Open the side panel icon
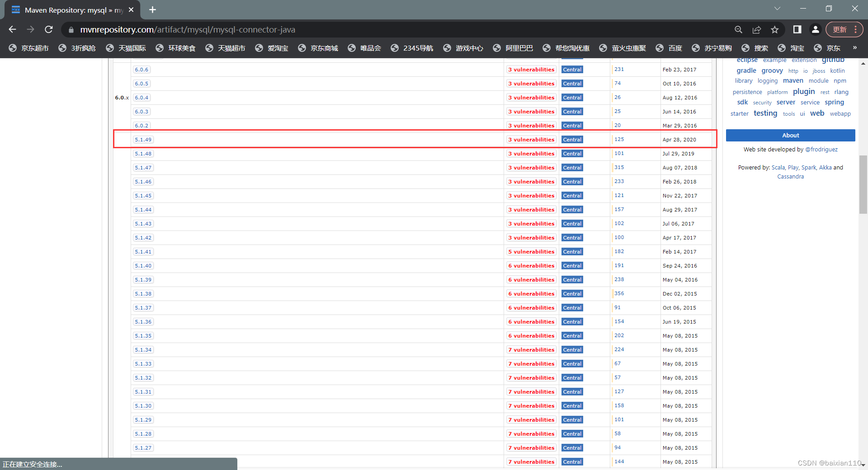The width and height of the screenshot is (868, 470). coord(797,29)
